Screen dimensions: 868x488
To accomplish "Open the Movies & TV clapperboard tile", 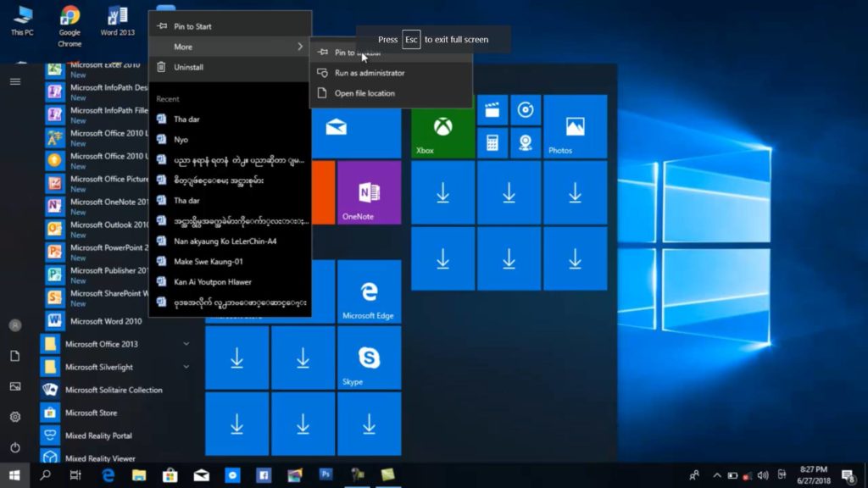I will 492,110.
